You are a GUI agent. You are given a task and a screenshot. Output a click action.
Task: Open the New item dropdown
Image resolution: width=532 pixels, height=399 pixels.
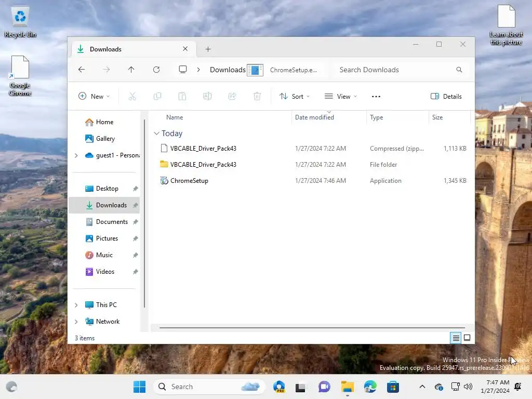(x=94, y=96)
